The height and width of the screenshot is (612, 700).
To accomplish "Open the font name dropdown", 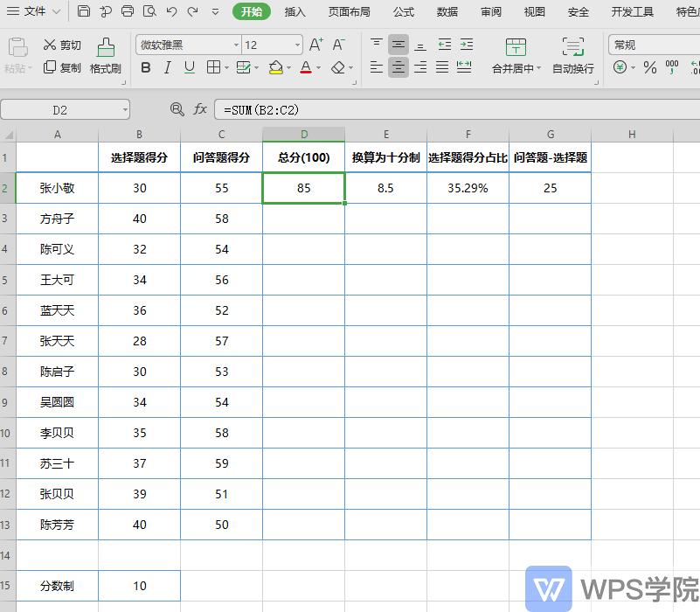I will [234, 45].
